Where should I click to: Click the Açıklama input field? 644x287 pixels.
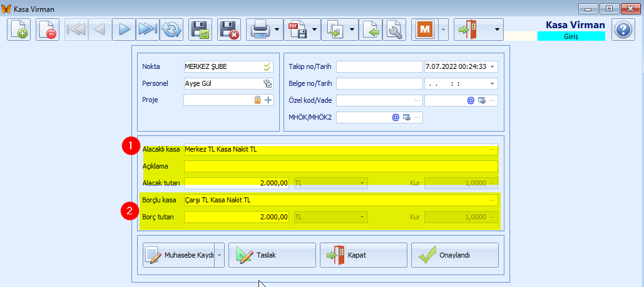point(340,166)
